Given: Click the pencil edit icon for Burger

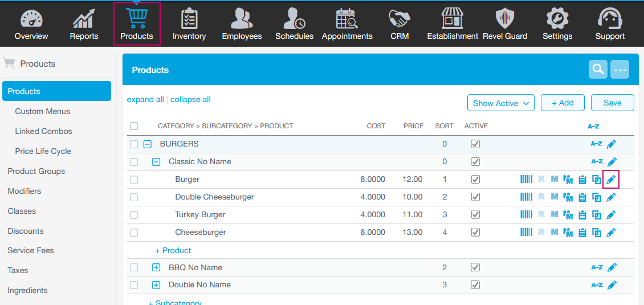Looking at the screenshot, I should click(x=611, y=180).
